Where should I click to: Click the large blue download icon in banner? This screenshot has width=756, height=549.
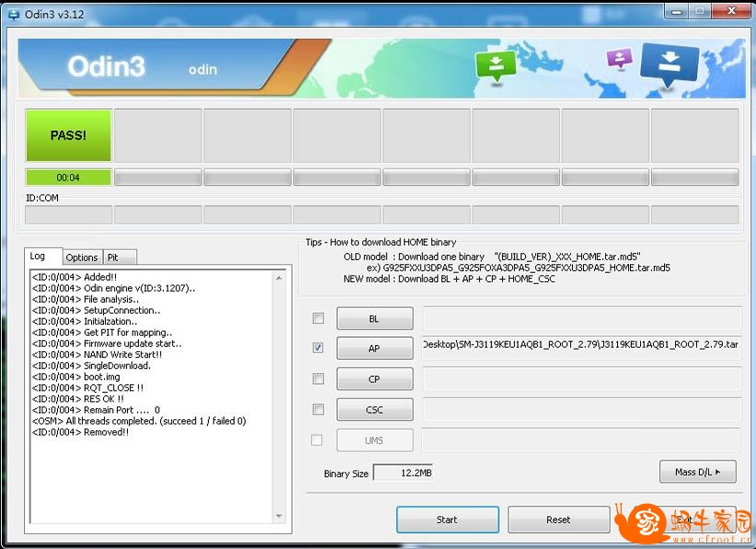pos(670,65)
